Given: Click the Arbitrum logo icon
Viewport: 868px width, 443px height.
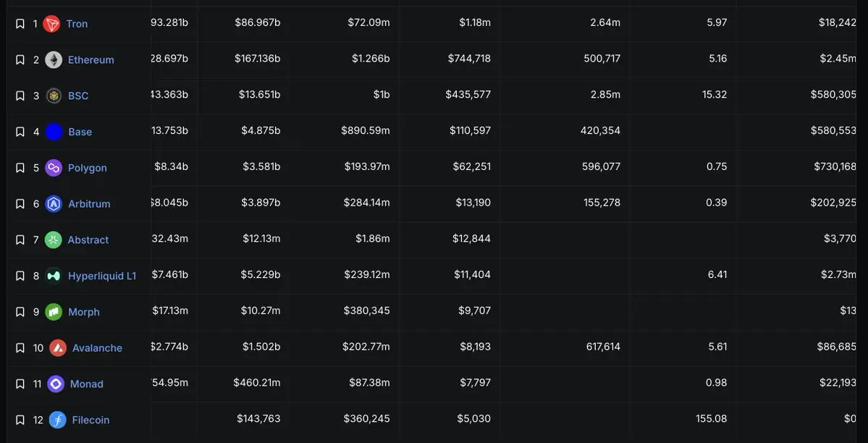Looking at the screenshot, I should coord(54,204).
